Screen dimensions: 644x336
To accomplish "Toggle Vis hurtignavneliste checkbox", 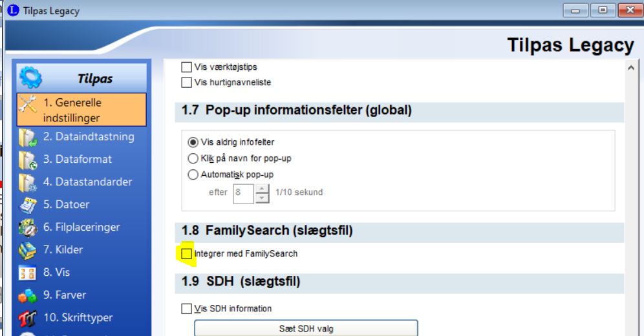I will [186, 83].
